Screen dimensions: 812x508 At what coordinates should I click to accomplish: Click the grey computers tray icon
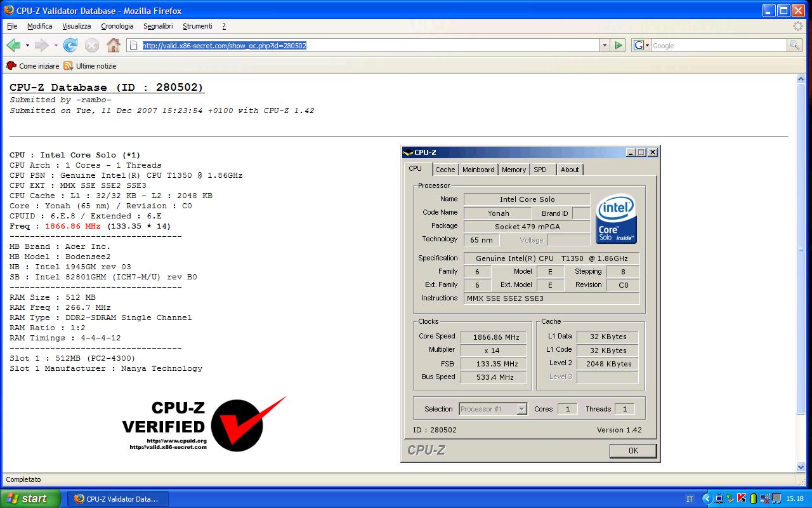click(x=775, y=498)
